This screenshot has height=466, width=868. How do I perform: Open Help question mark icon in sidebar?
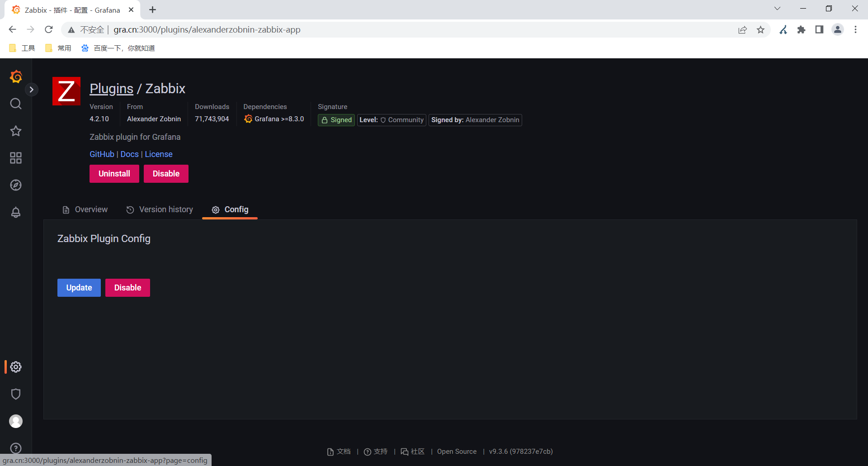16,448
